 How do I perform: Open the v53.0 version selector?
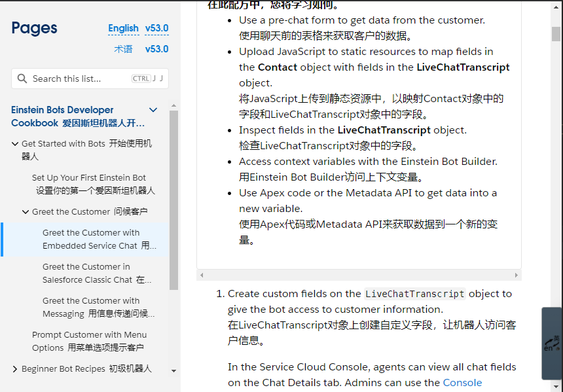pos(156,28)
